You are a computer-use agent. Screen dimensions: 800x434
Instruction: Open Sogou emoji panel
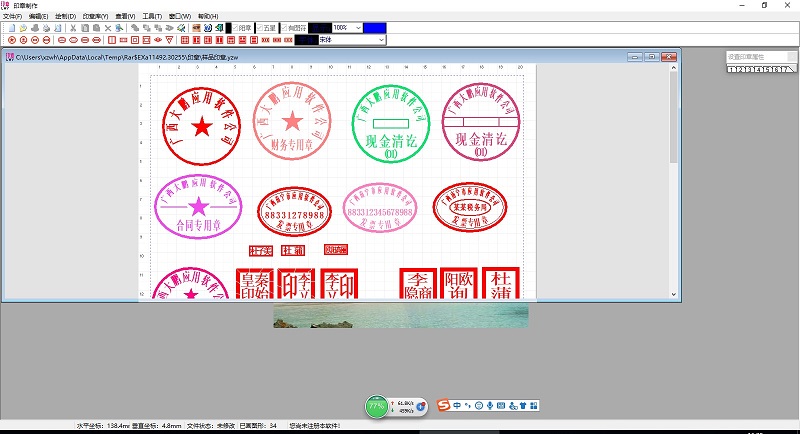[479, 405]
